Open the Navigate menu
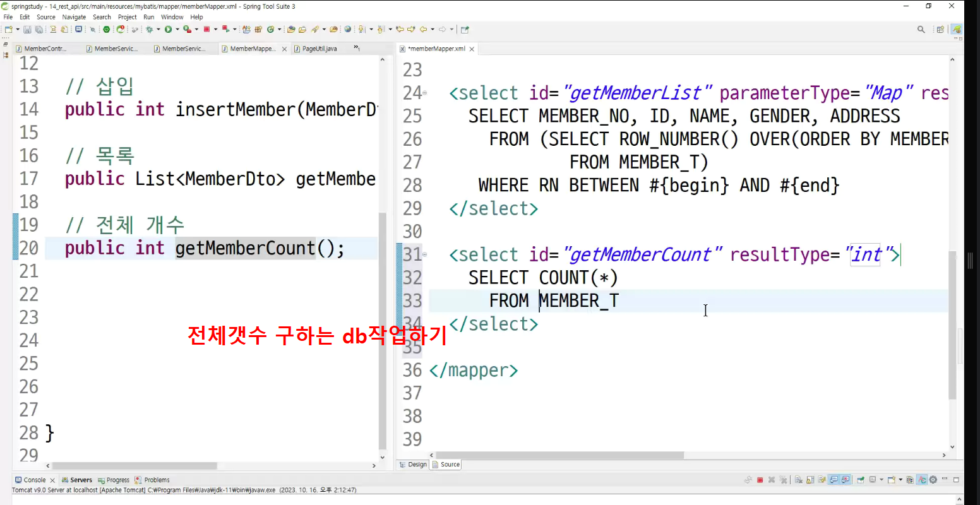Viewport: 980px width, 505px height. [74, 17]
